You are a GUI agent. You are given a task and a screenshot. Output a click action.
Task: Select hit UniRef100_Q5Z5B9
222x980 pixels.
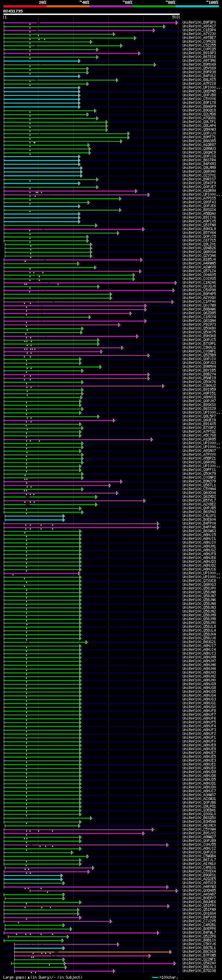click(199, 355)
